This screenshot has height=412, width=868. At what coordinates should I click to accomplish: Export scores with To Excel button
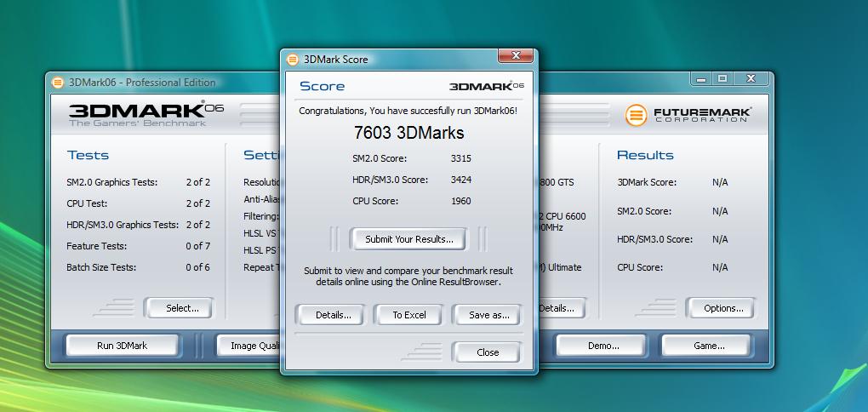[x=409, y=315]
